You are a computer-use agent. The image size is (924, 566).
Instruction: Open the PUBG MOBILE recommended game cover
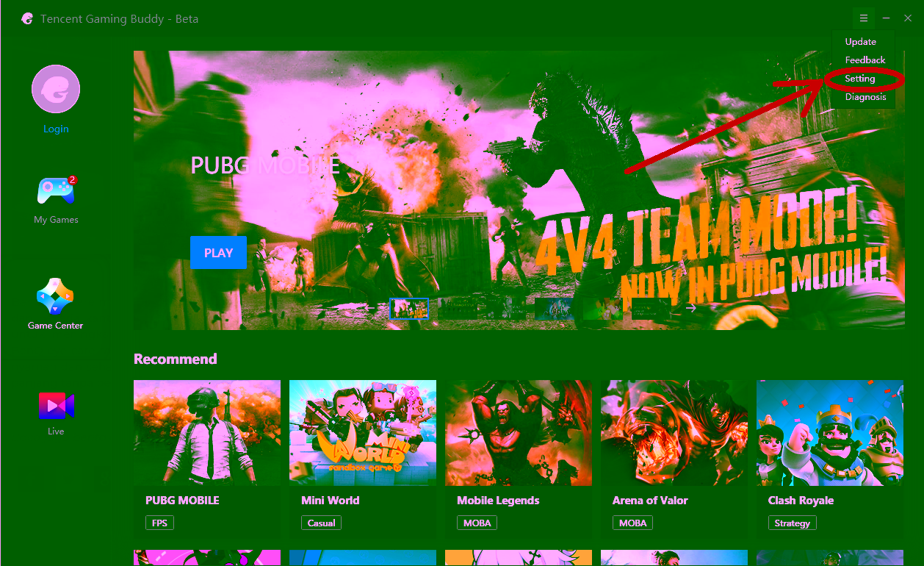[207, 433]
